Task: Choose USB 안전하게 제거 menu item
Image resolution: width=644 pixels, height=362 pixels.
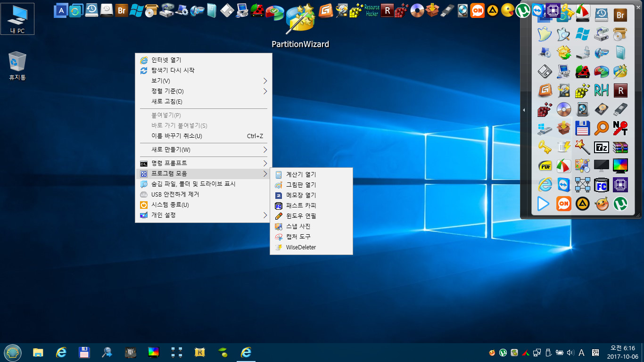Action: [x=203, y=194]
